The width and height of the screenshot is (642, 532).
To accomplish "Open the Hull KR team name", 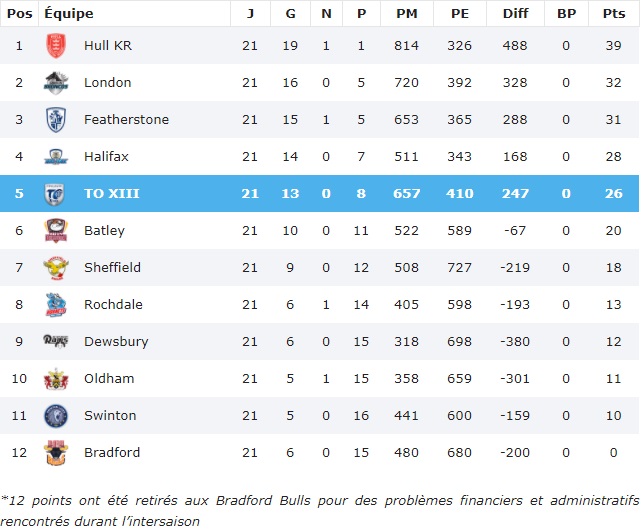I will (108, 46).
